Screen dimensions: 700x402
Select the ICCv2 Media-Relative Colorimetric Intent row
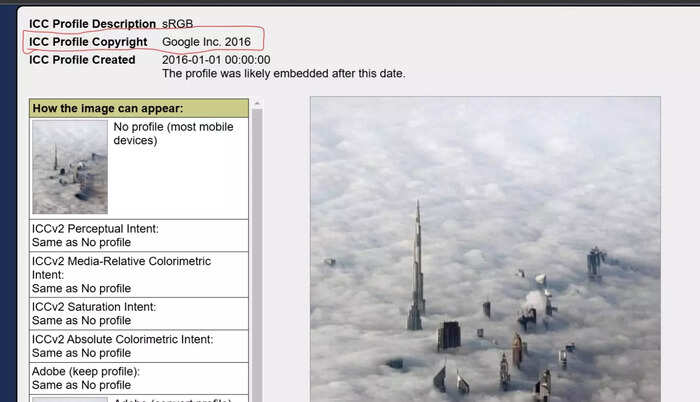click(x=139, y=275)
